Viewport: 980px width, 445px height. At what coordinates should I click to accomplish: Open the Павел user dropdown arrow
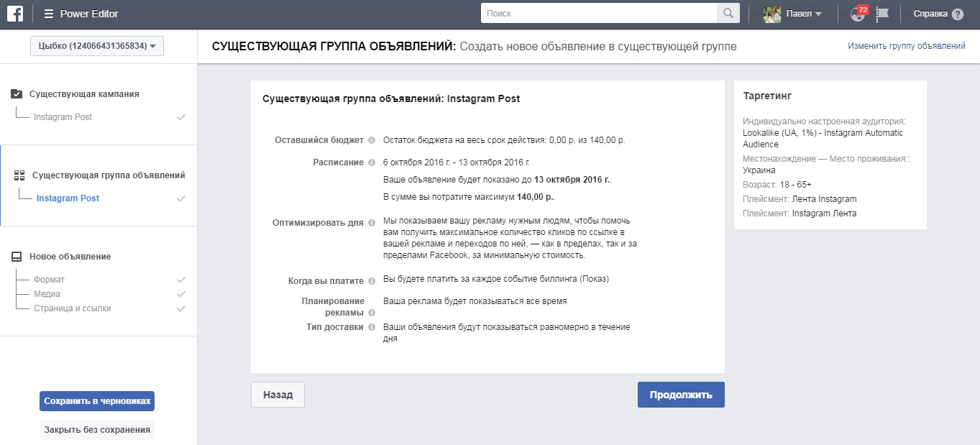pos(818,14)
